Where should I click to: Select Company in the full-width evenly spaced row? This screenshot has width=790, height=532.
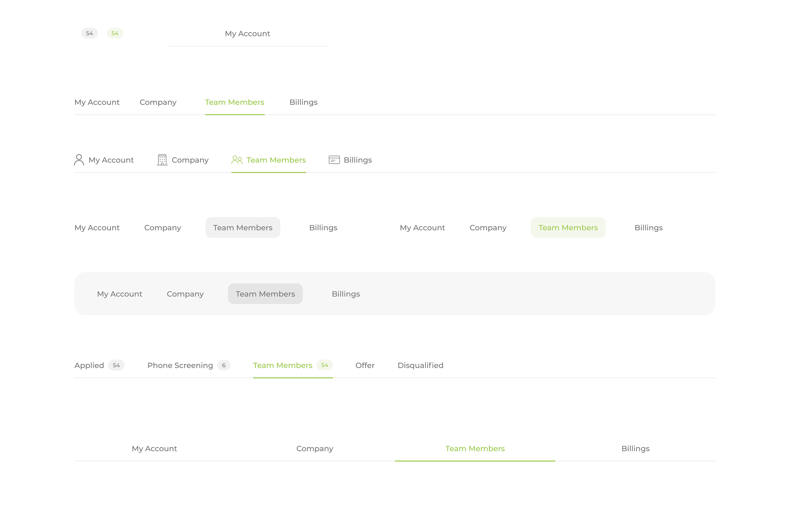[x=315, y=449]
